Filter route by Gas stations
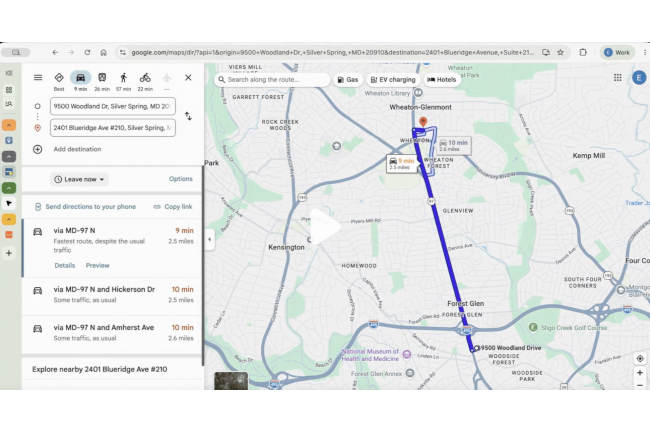 point(347,80)
